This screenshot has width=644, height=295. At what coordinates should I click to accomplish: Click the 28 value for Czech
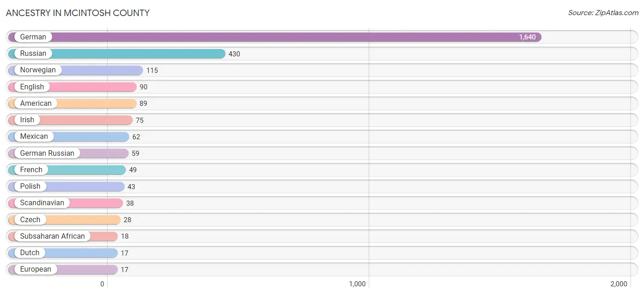click(x=127, y=220)
